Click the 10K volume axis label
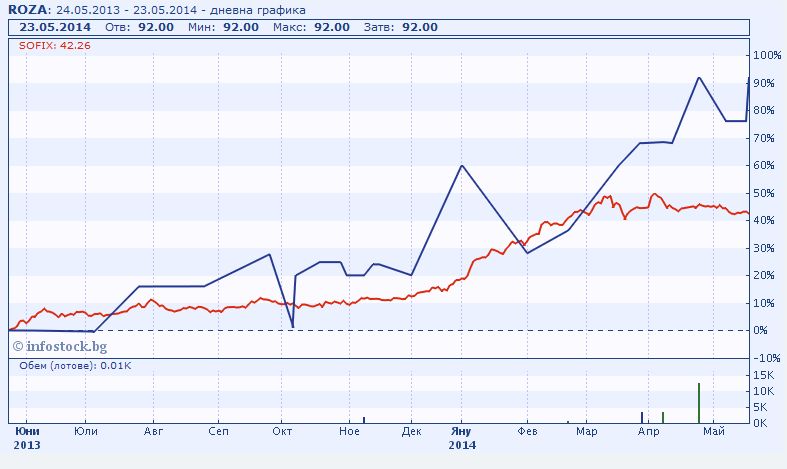 click(764, 391)
